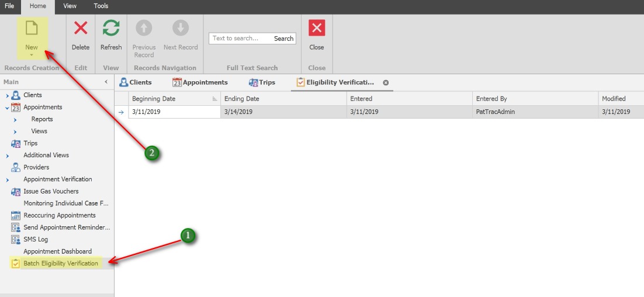Switch to the Trips document tab
The height and width of the screenshot is (297, 644).
[262, 82]
